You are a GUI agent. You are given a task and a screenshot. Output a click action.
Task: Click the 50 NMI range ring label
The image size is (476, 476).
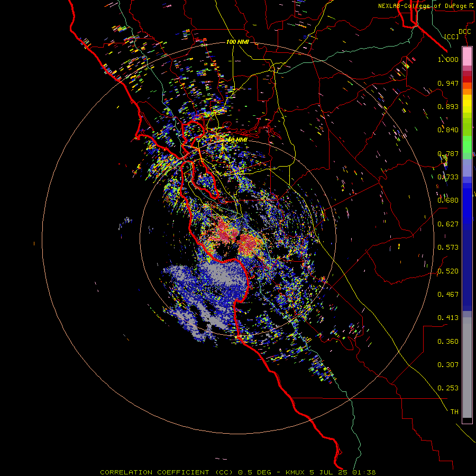pos(237,140)
